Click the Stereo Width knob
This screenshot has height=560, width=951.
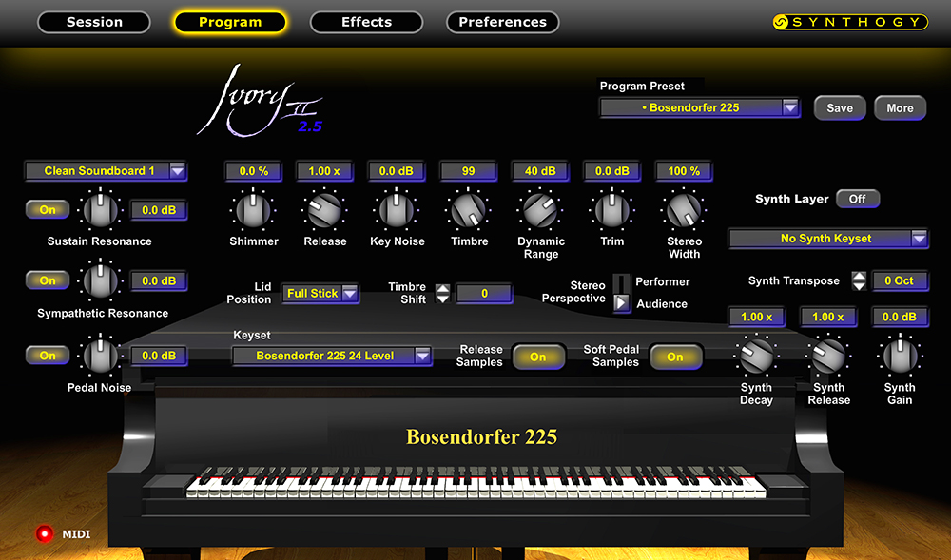point(683,209)
